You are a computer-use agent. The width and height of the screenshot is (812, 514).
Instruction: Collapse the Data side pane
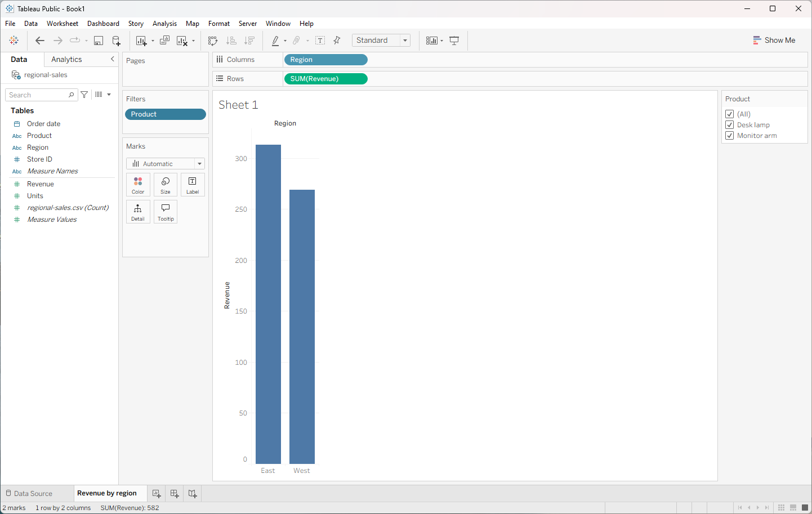click(113, 59)
